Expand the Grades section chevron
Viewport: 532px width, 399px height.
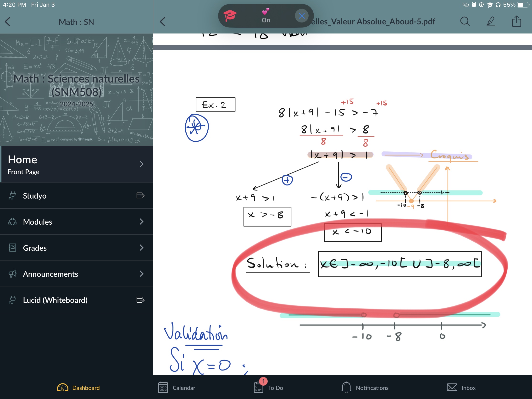pyautogui.click(x=141, y=248)
